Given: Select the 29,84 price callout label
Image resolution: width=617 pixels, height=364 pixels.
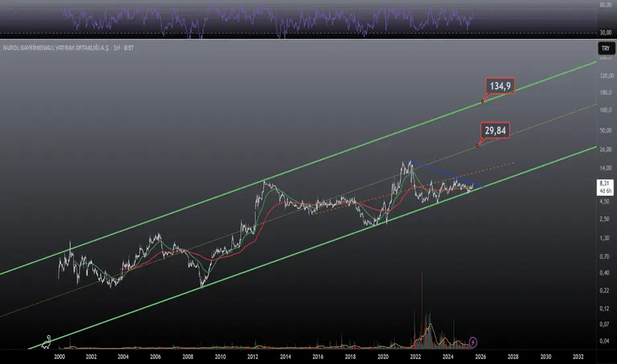Looking at the screenshot, I should [x=495, y=130].
